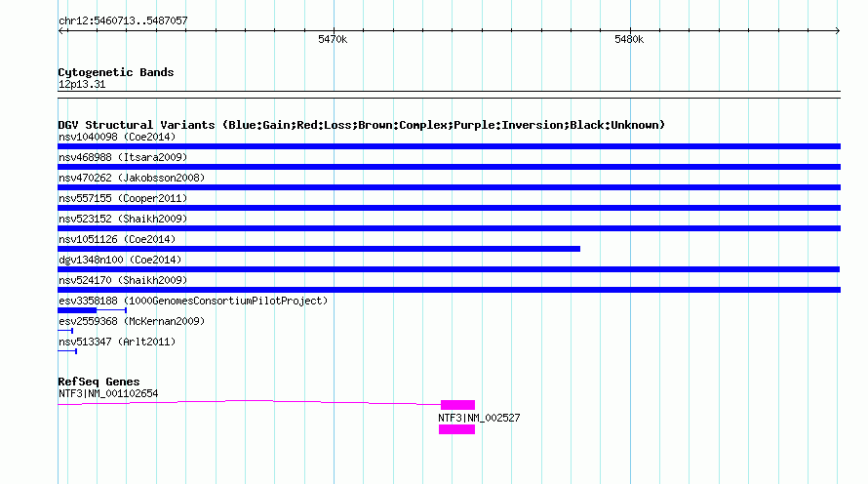
Task: Click the esv2559368 (McKernan2009) label
Action: click(x=132, y=321)
